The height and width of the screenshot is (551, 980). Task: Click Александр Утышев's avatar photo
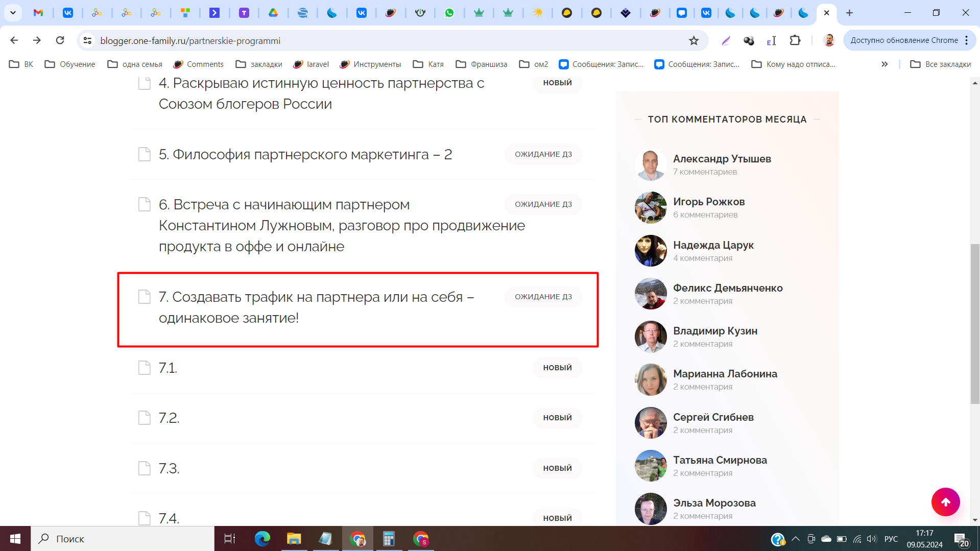650,165
